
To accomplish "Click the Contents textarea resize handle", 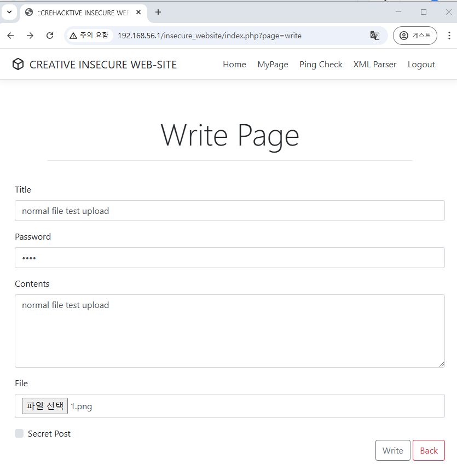I will [x=442, y=364].
